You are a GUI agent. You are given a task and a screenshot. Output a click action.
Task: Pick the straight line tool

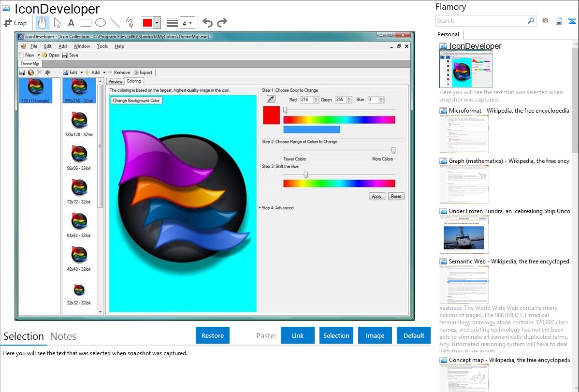[x=115, y=23]
